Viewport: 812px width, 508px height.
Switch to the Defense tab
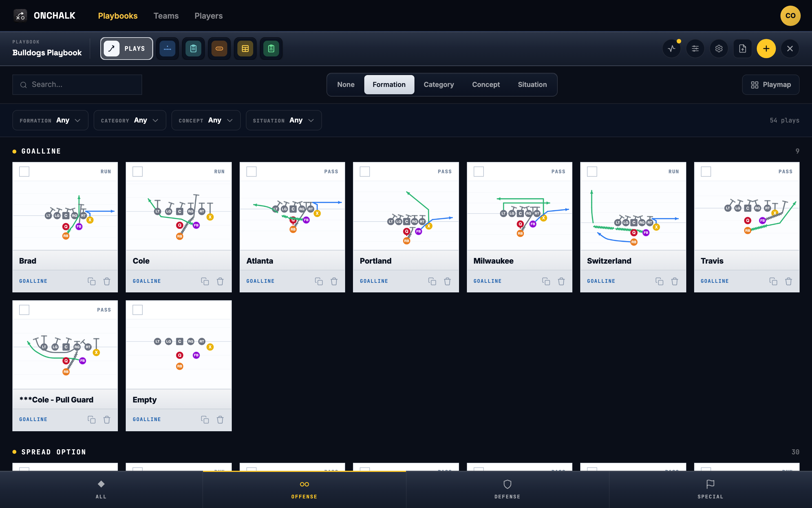coord(507,490)
